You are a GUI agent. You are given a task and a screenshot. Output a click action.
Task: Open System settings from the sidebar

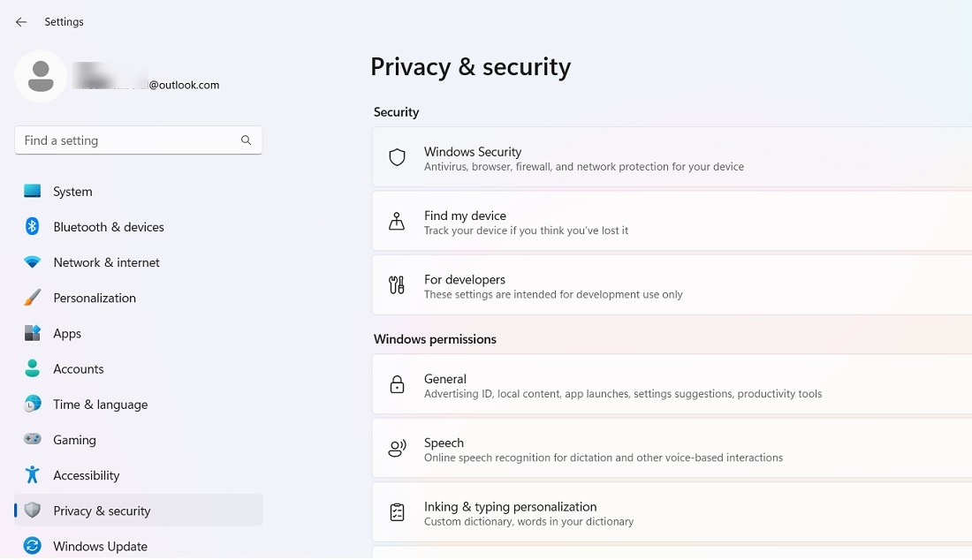pyautogui.click(x=72, y=192)
